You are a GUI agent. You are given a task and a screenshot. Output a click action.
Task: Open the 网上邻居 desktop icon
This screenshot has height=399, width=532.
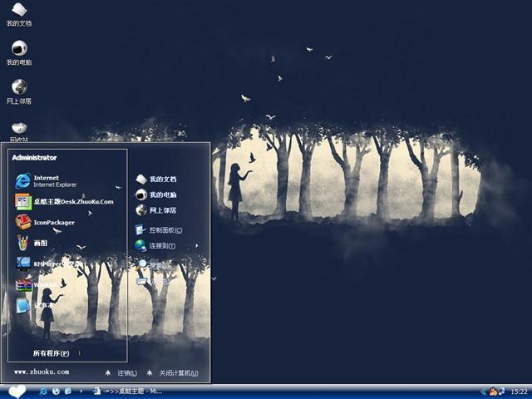[x=19, y=92]
